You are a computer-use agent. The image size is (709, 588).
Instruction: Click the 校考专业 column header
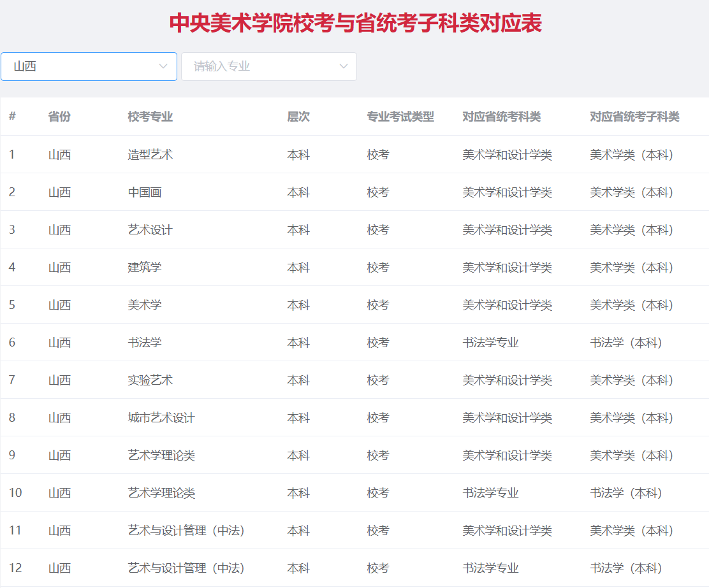[x=150, y=117]
